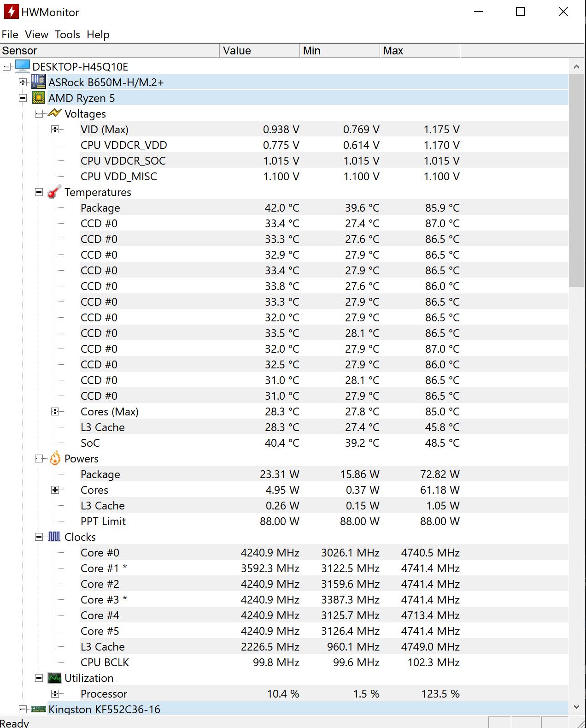Open the File menu
Image resolution: width=586 pixels, height=728 pixels.
click(x=10, y=35)
